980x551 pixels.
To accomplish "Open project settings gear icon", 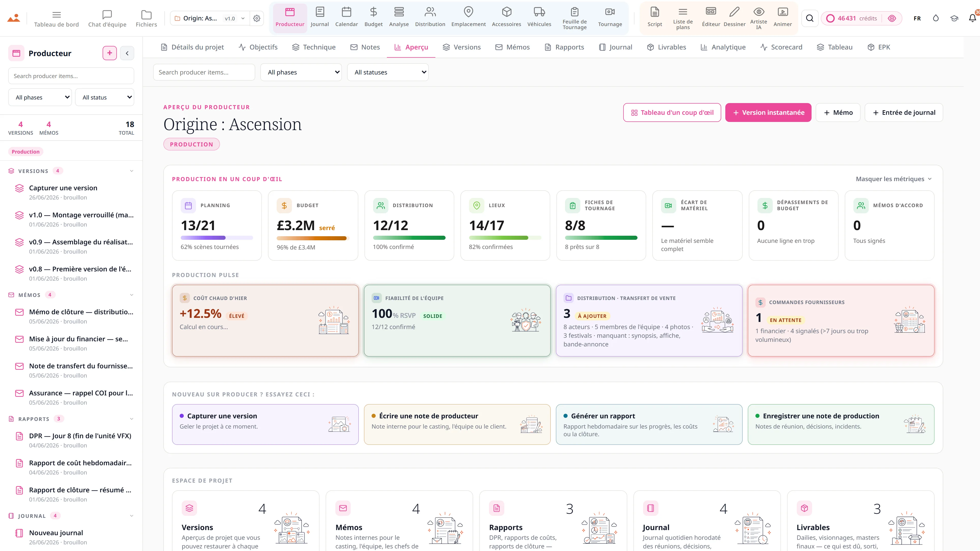I will pyautogui.click(x=257, y=18).
